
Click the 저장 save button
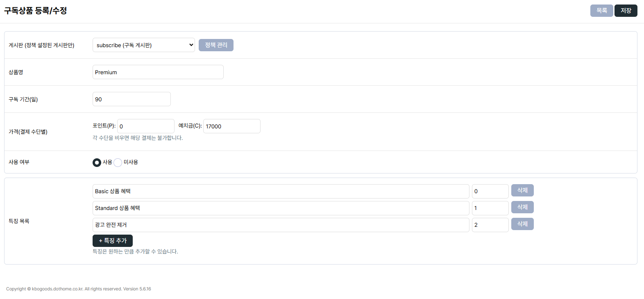(626, 11)
